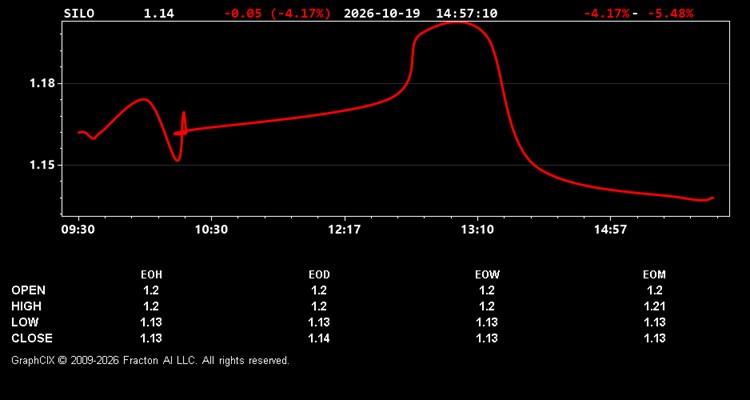Click the timestamp 14:57:10
Screen dimensions: 750x400
tap(466, 13)
